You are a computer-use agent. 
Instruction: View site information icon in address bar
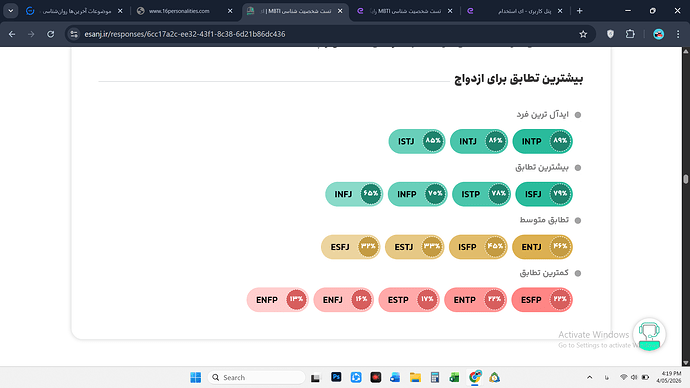(74, 34)
